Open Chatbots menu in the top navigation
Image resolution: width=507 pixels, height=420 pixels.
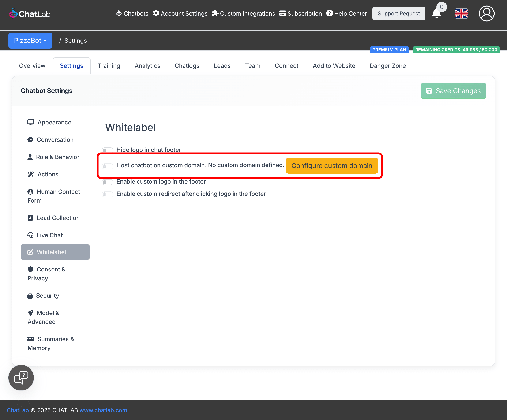tap(132, 14)
